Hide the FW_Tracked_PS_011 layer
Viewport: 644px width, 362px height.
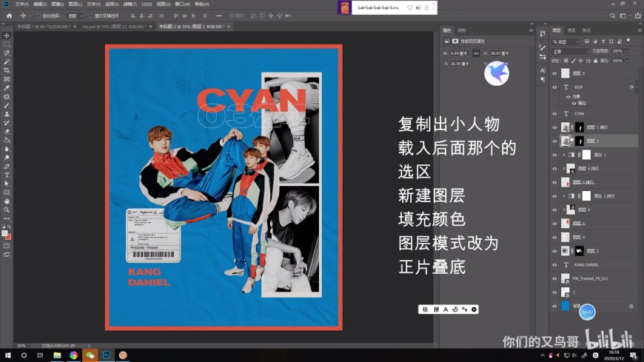pos(554,278)
